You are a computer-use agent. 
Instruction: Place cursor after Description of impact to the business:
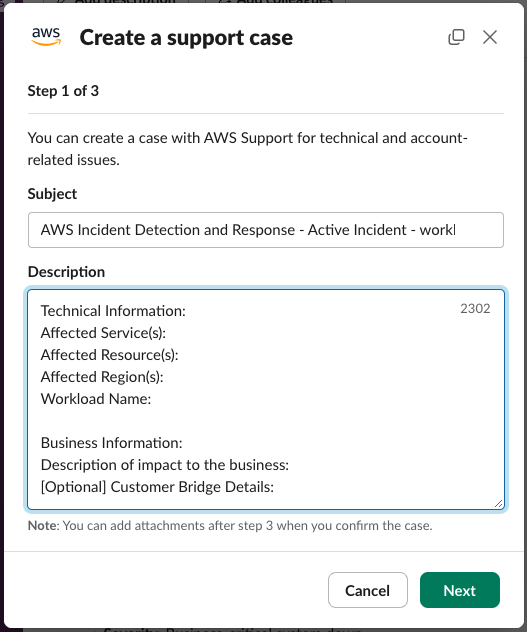(290, 465)
